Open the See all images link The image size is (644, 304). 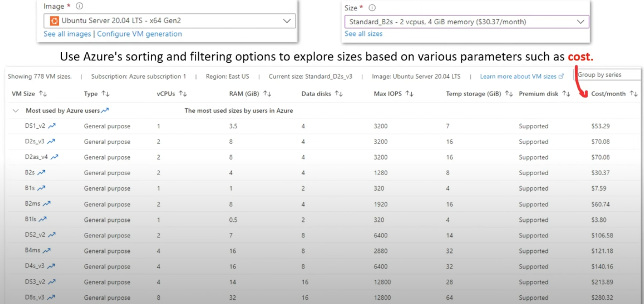click(67, 34)
